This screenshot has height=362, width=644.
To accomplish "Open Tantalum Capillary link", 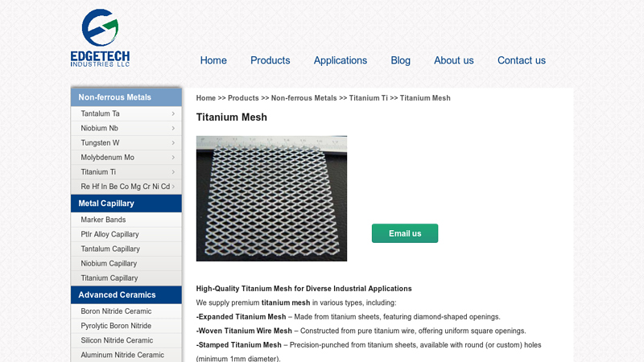I will [110, 249].
